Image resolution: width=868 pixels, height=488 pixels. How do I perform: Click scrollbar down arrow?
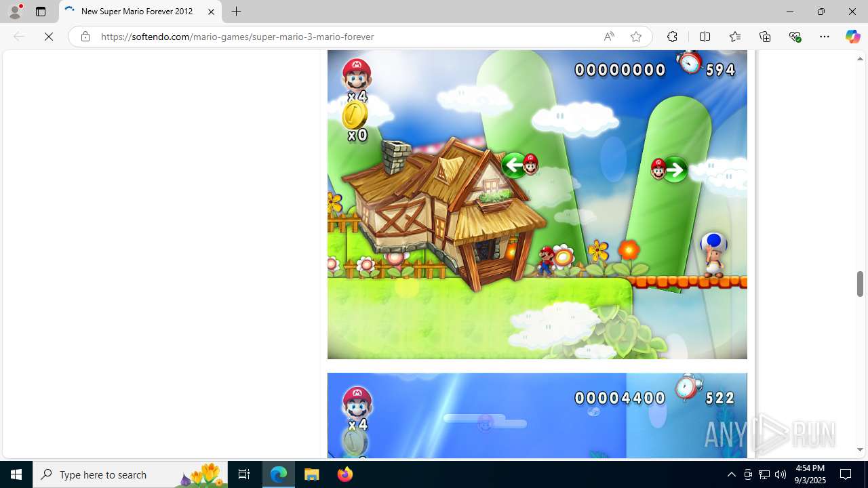tap(860, 449)
